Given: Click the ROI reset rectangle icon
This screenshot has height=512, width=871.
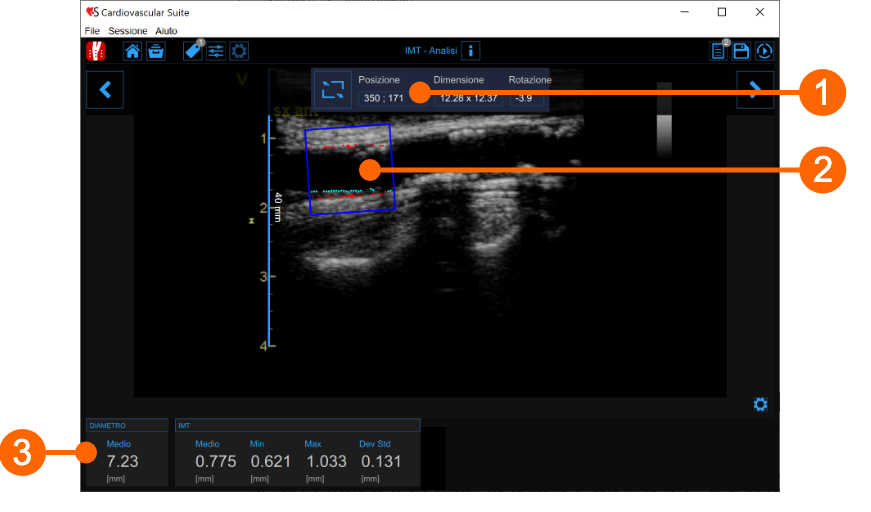Looking at the screenshot, I should (332, 89).
